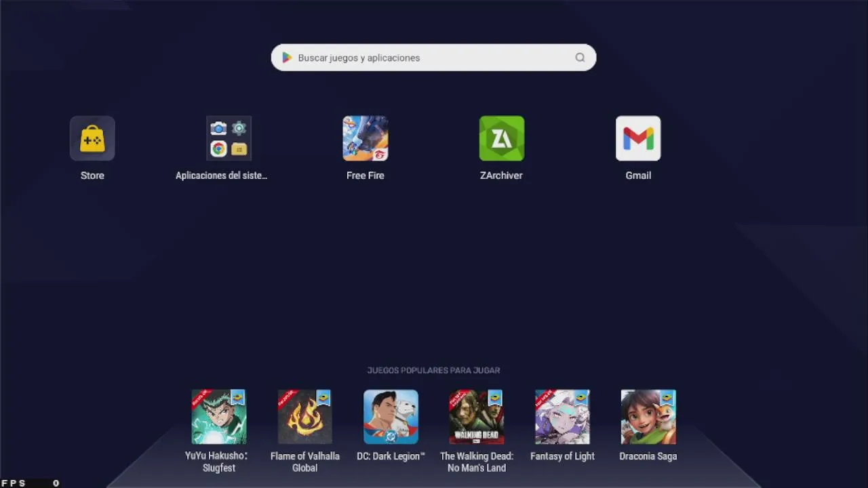The image size is (868, 488).
Task: Open Flame of Valhalla Global game thumbnail
Action: click(x=305, y=417)
